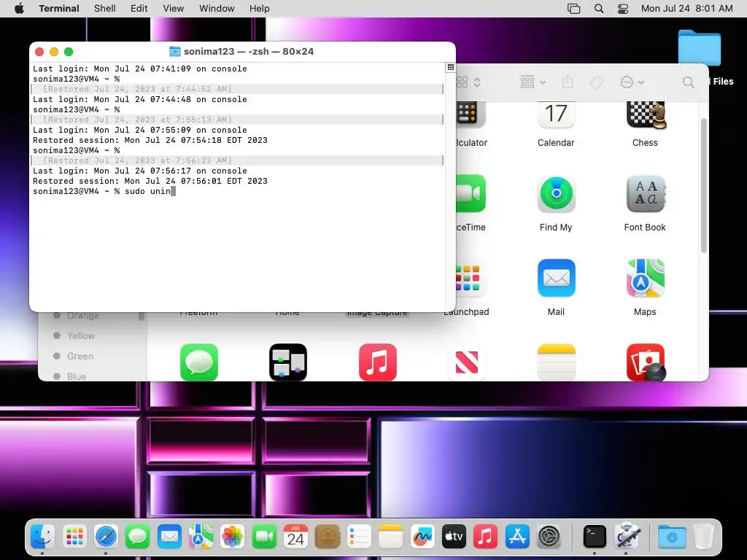Viewport: 747px width, 560px height.
Task: Open Terminal from the Dock
Action: click(595, 537)
